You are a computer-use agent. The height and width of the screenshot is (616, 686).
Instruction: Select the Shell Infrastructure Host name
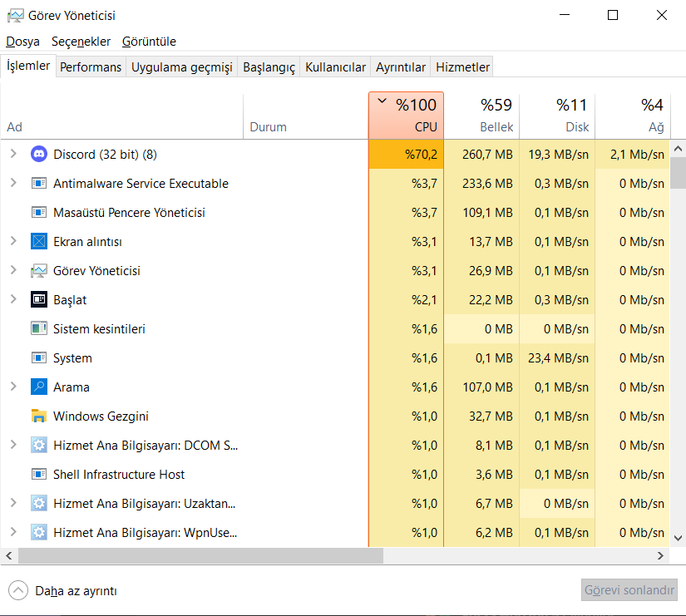pos(119,474)
